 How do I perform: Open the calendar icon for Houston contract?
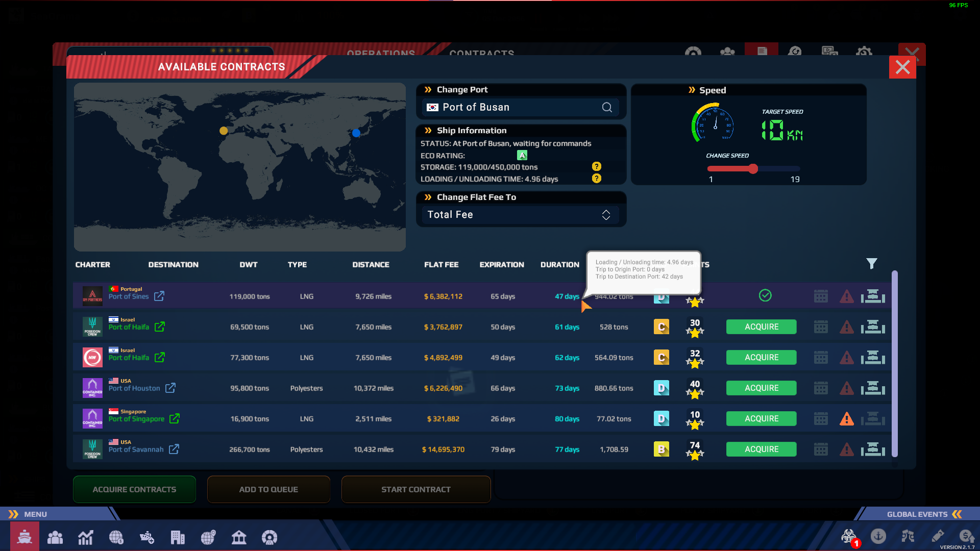821,388
